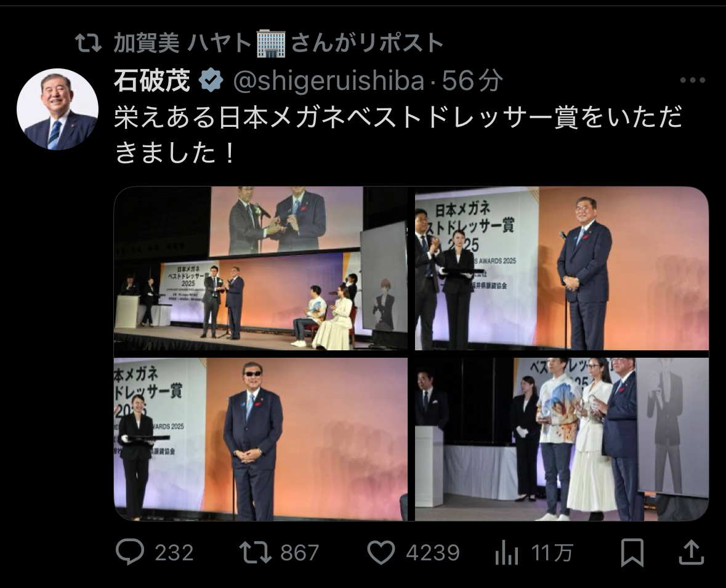Open 石破茂 profile avatar

point(57,109)
